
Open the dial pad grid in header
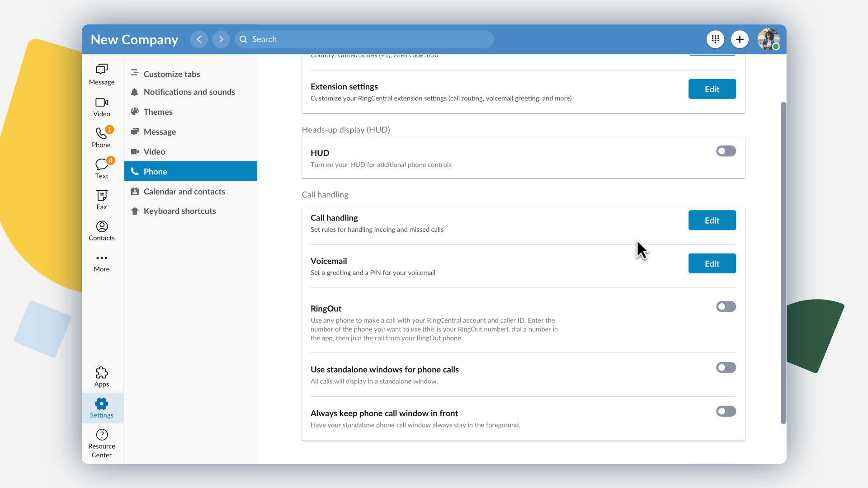(715, 39)
